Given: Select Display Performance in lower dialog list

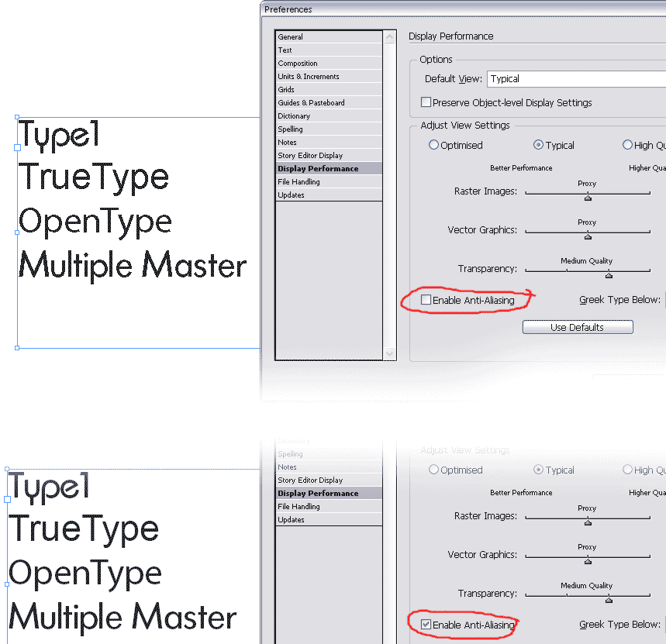Looking at the screenshot, I should coord(330,494).
